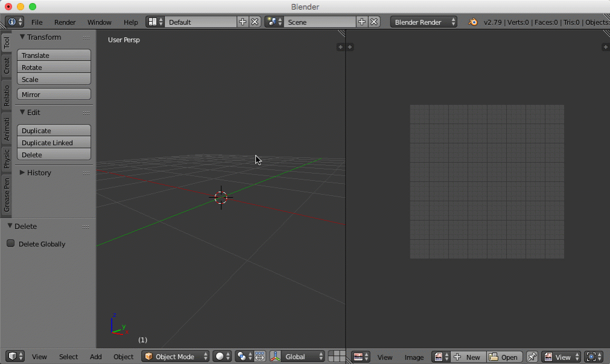Click the Scene name field

click(320, 22)
